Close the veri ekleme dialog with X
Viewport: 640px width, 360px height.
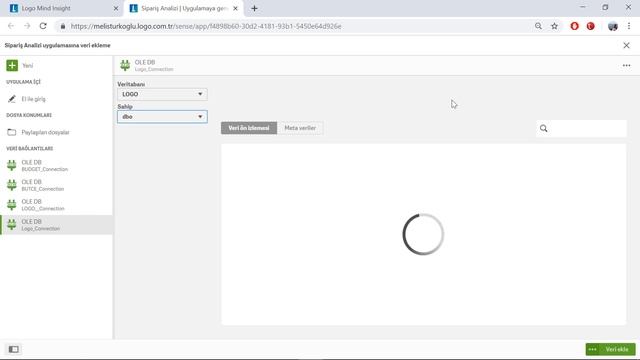[x=627, y=45]
